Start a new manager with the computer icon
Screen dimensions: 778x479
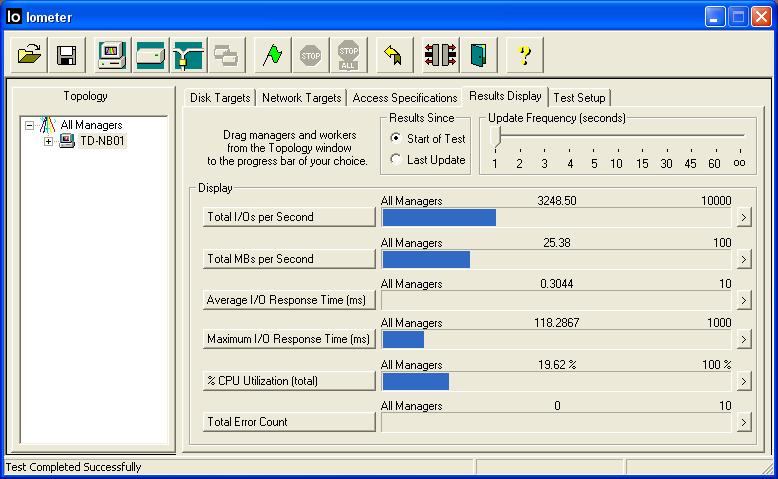coord(112,55)
